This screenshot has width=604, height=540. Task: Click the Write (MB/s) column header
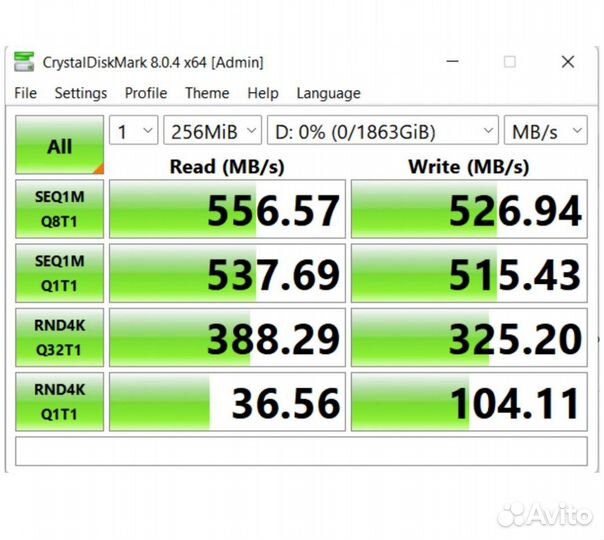469,167
